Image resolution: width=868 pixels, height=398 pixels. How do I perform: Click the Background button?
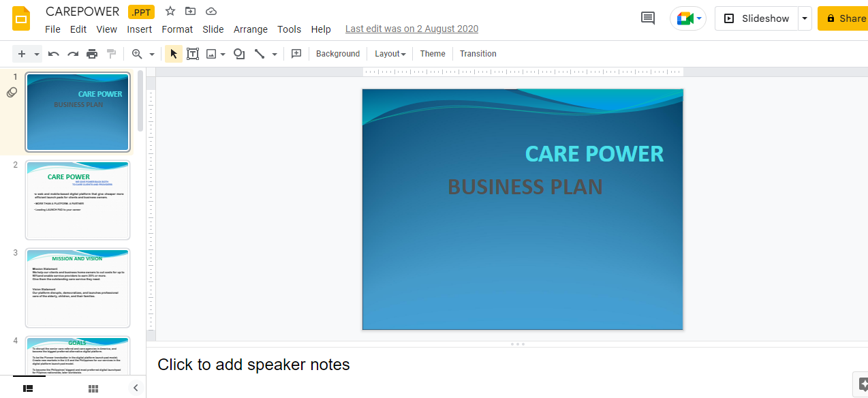pos(338,54)
